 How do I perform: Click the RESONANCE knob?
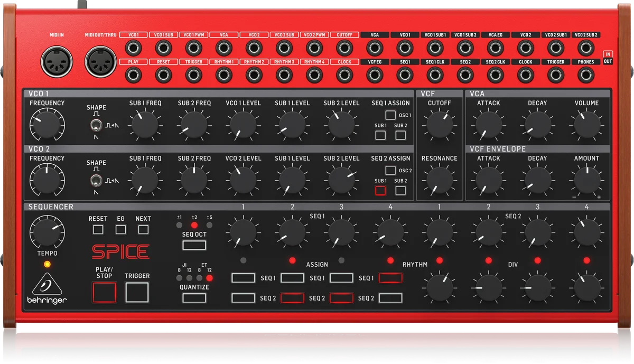[440, 180]
